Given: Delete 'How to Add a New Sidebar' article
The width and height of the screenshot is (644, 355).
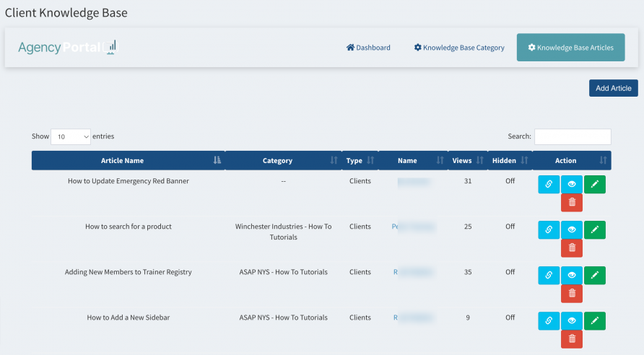Looking at the screenshot, I should (x=571, y=339).
